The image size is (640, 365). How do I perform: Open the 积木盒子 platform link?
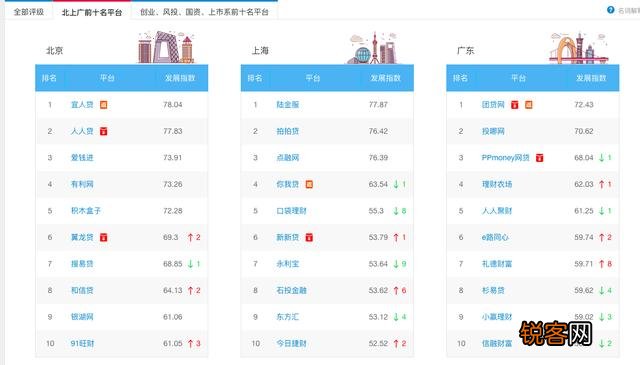pos(86,211)
